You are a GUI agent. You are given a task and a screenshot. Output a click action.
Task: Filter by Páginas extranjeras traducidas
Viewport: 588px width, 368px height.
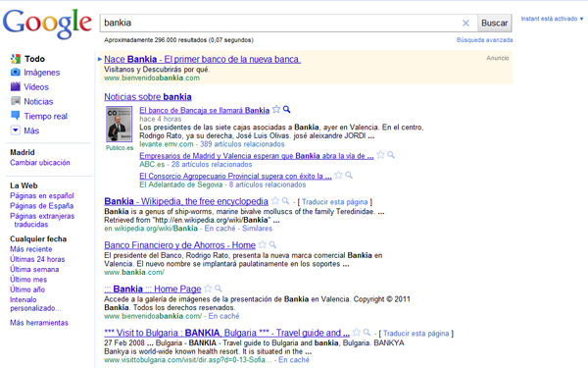coord(42,220)
